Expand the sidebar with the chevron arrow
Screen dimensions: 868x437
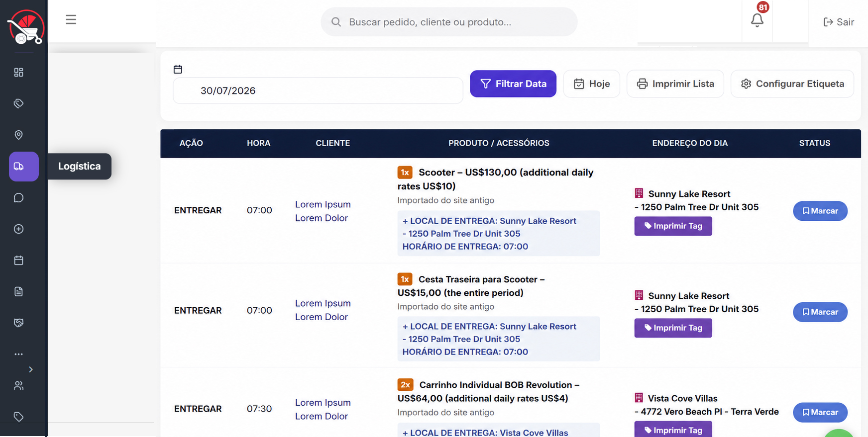point(31,369)
